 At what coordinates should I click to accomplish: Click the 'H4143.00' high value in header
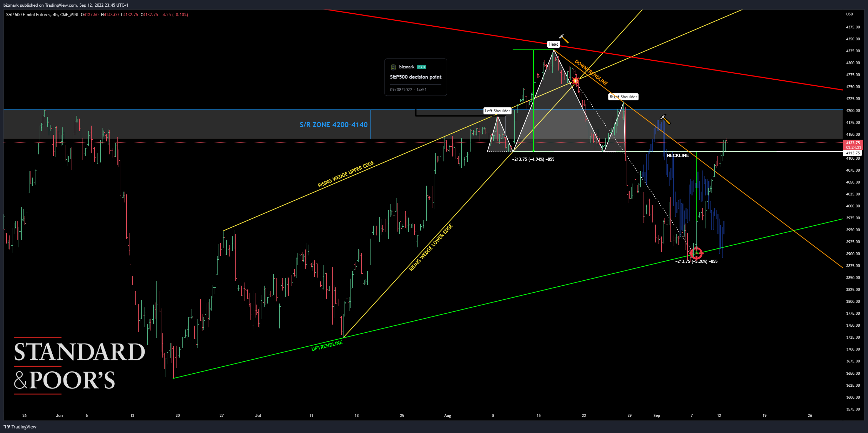point(109,15)
